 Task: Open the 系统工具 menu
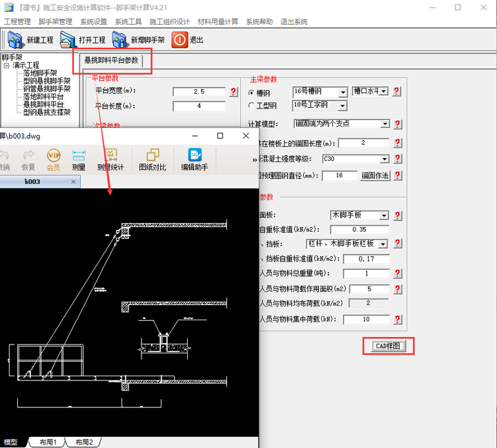click(x=128, y=21)
